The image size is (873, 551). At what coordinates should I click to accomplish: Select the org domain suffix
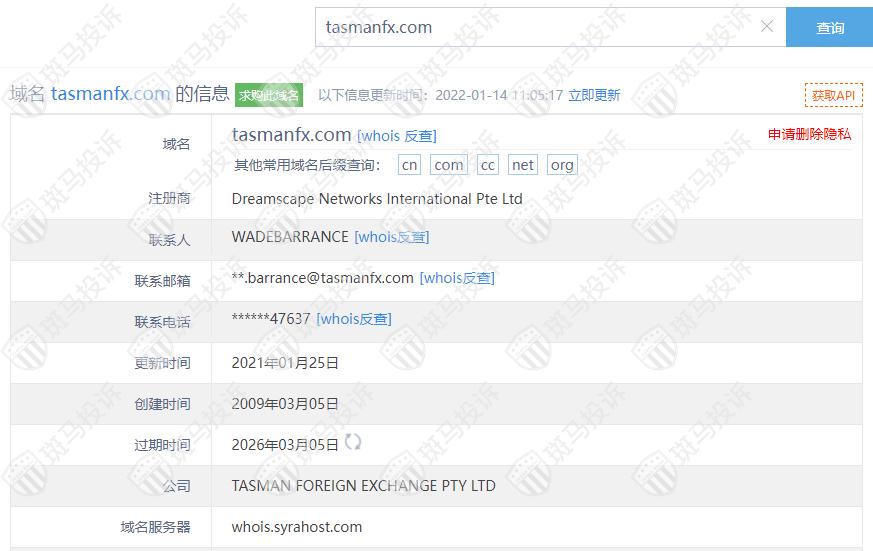(x=562, y=165)
